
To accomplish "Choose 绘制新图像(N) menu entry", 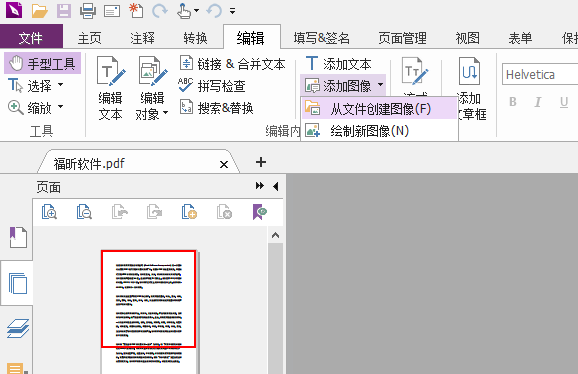I will coord(379,130).
